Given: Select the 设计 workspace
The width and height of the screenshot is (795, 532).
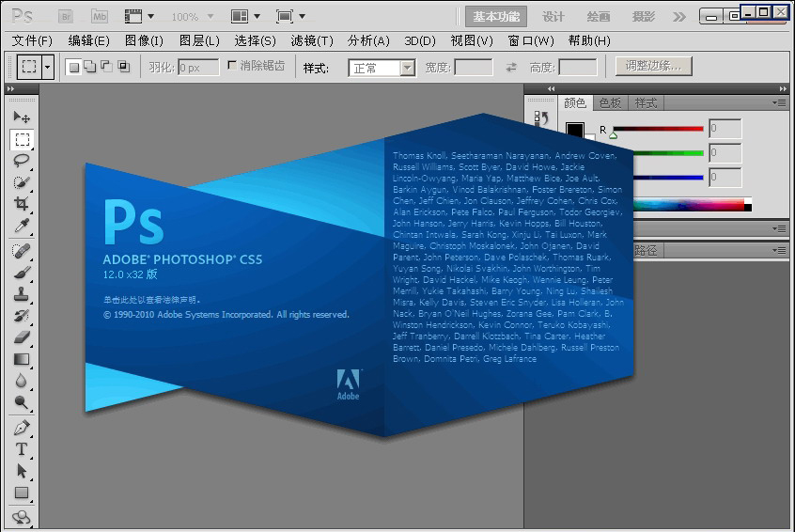Looking at the screenshot, I should click(553, 17).
